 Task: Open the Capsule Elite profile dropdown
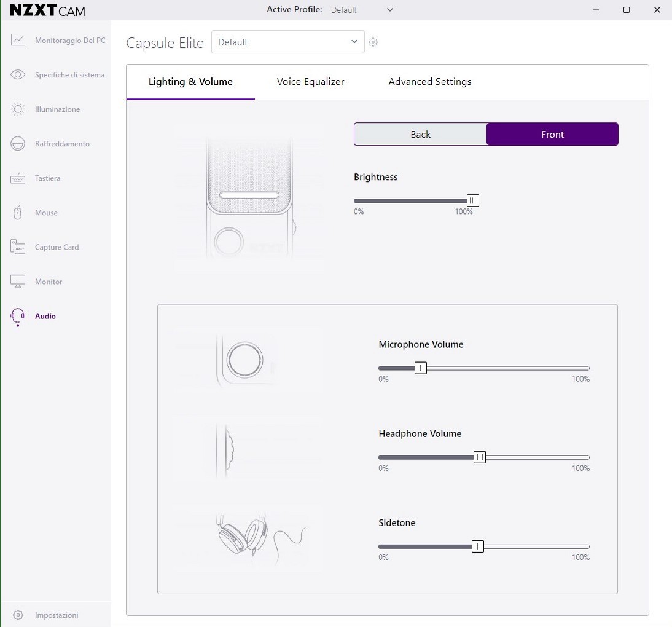tap(287, 42)
